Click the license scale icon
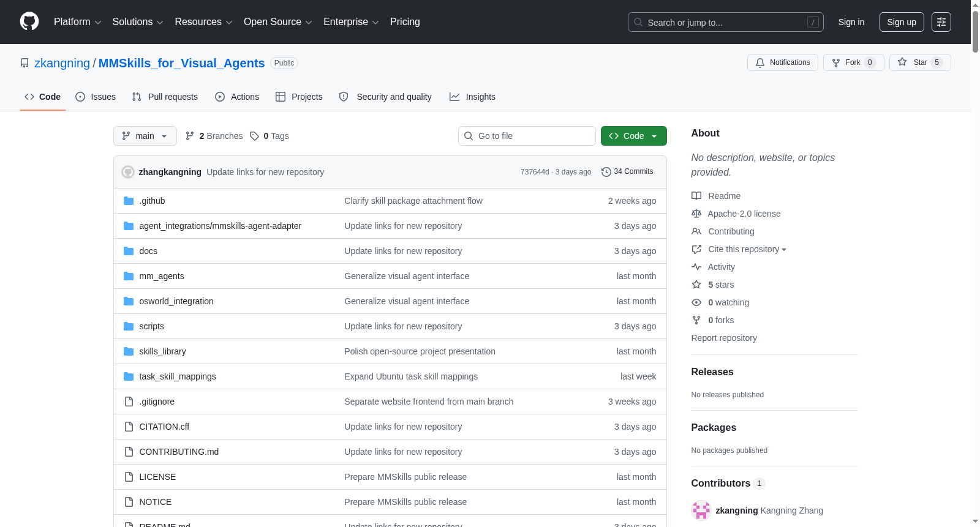Screen dimensions: 980x527 tap(696, 214)
